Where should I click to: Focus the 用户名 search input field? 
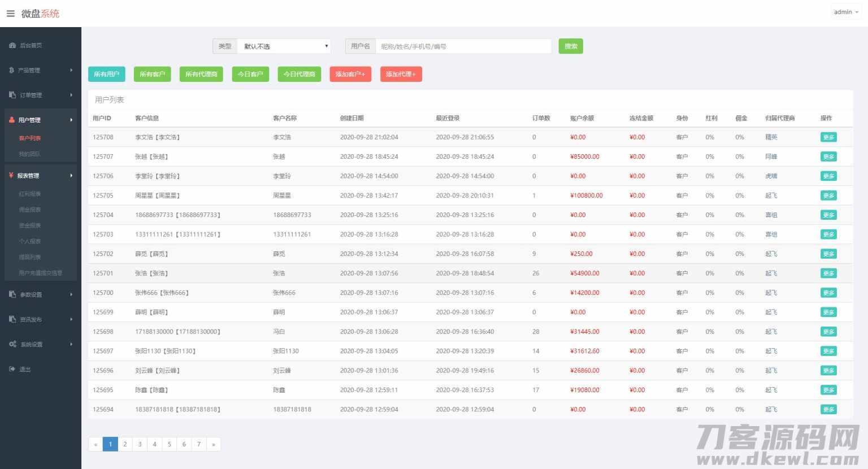[x=463, y=46]
